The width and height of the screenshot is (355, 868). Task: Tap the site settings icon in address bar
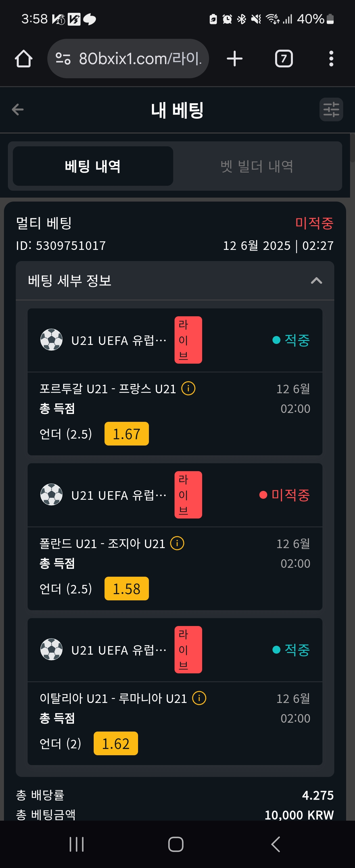[x=63, y=59]
